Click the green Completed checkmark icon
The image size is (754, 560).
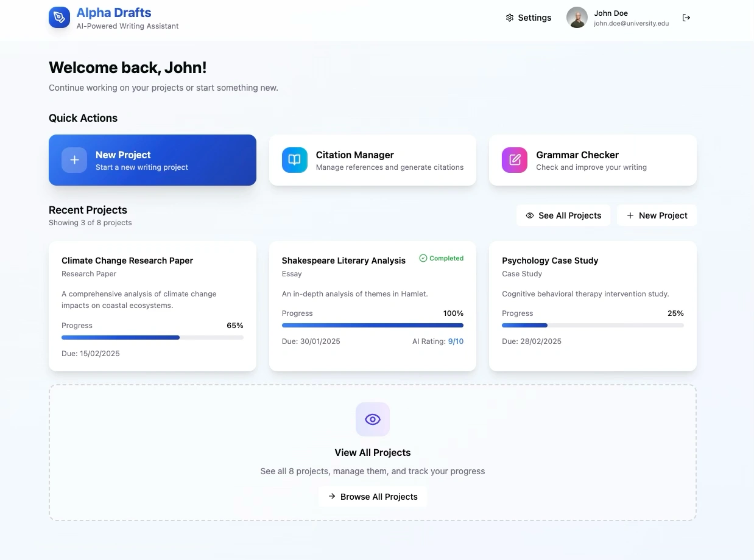coord(423,258)
